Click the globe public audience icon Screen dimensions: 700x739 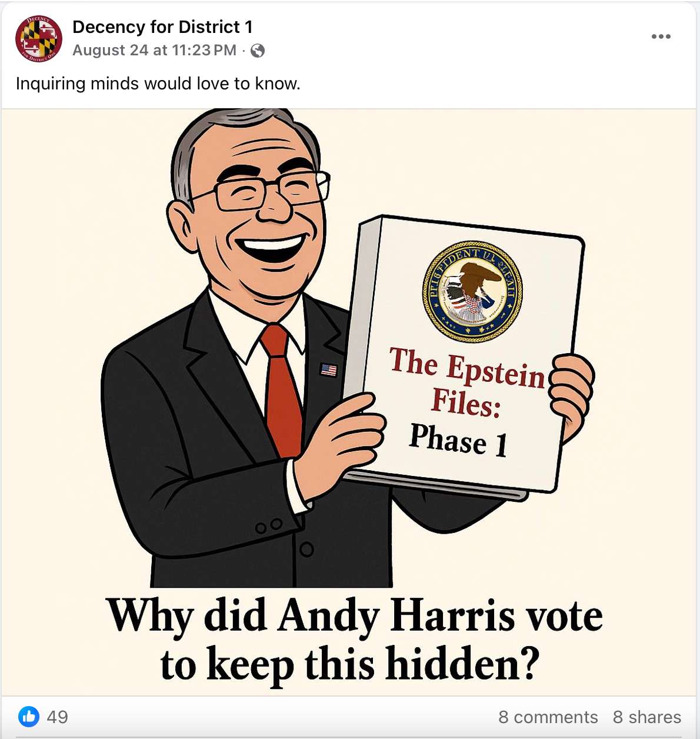[258, 51]
